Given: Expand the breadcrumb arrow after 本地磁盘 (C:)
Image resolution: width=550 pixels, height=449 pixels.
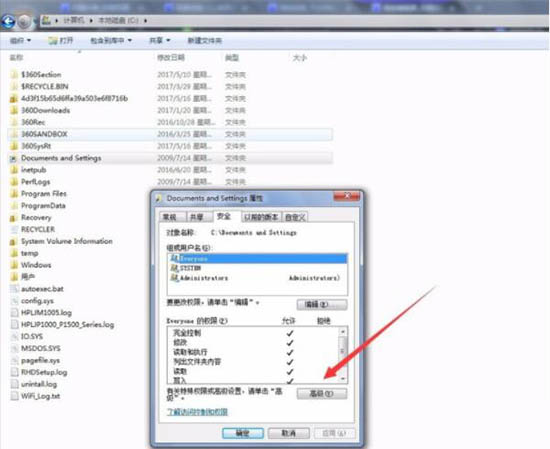Looking at the screenshot, I should pos(145,21).
